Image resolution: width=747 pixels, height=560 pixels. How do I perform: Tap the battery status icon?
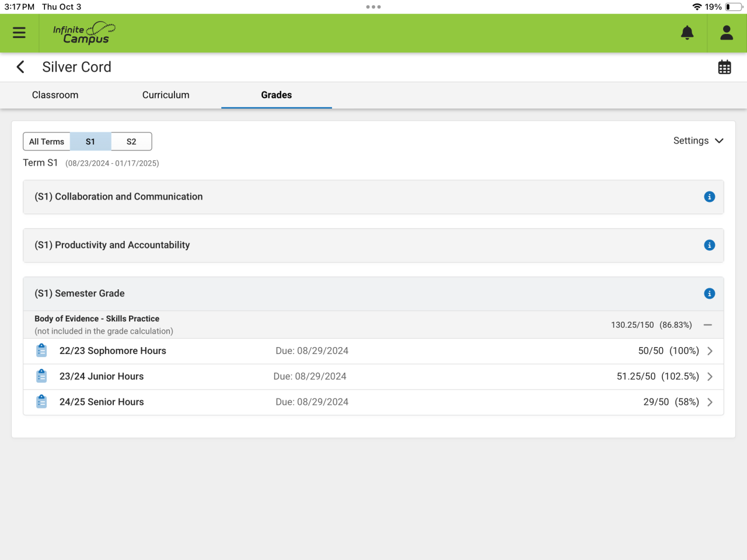click(734, 7)
